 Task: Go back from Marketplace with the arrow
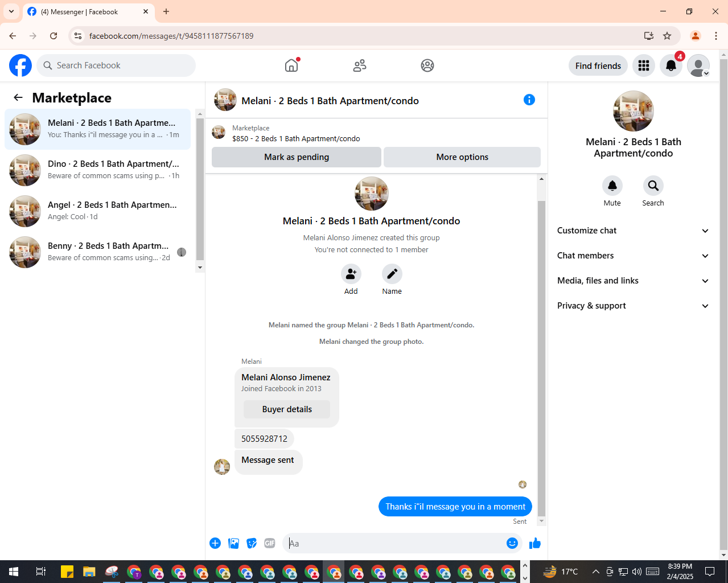[18, 97]
